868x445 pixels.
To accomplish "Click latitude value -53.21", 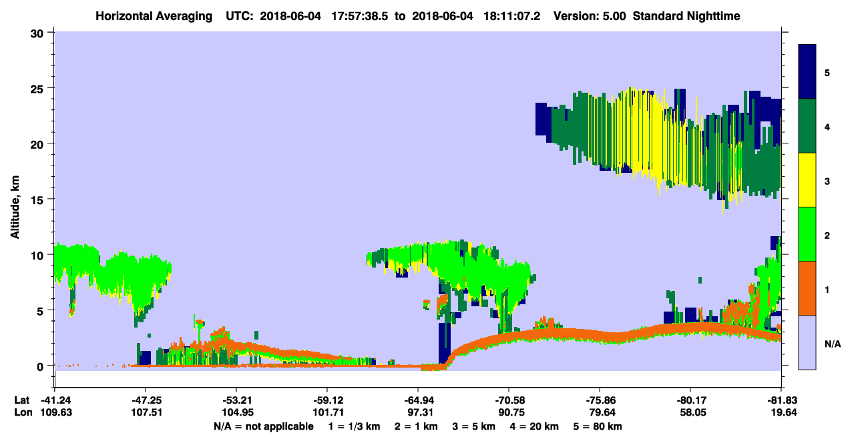I will [x=236, y=400].
